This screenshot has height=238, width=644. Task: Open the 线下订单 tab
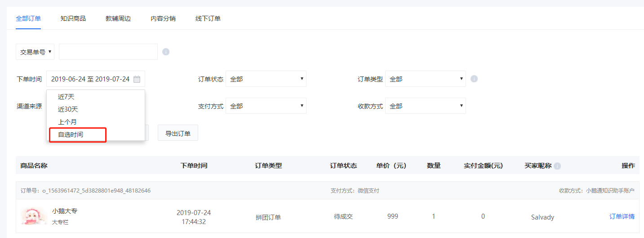pyautogui.click(x=208, y=18)
